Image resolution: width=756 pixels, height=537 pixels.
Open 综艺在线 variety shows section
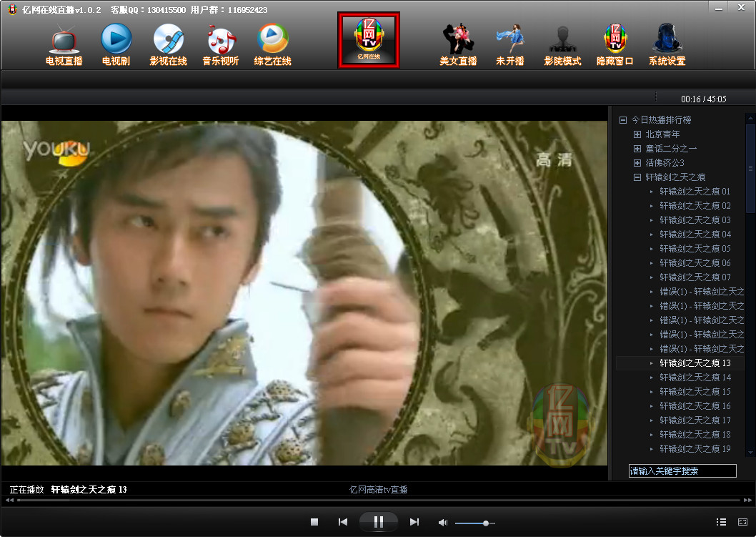click(x=272, y=46)
